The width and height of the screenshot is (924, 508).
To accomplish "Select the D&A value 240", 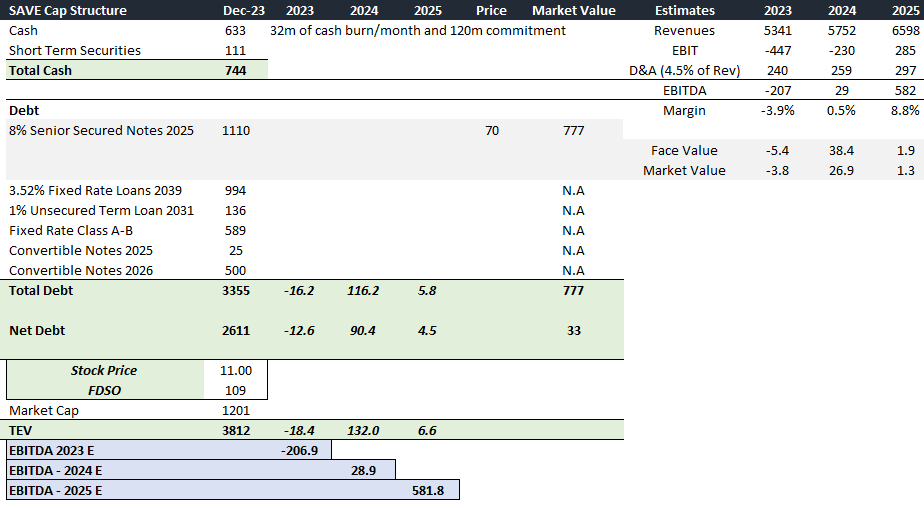I will point(777,71).
